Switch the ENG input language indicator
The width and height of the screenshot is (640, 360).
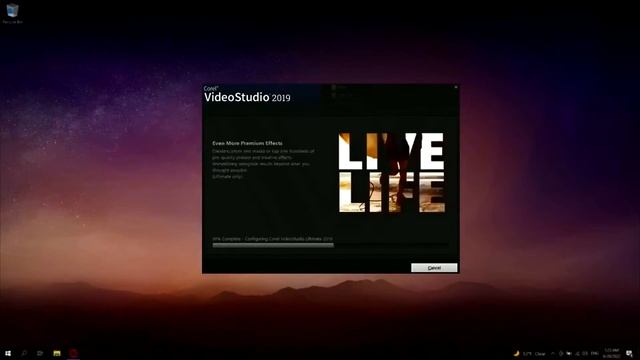click(594, 353)
